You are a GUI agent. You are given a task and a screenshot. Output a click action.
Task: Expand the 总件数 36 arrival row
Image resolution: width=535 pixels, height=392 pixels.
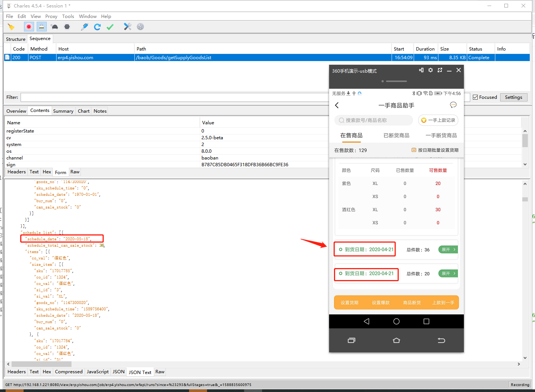coord(448,249)
